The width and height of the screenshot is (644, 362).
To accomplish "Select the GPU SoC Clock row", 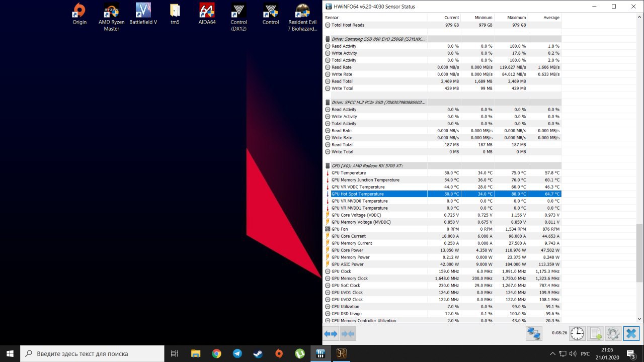I will [442, 285].
